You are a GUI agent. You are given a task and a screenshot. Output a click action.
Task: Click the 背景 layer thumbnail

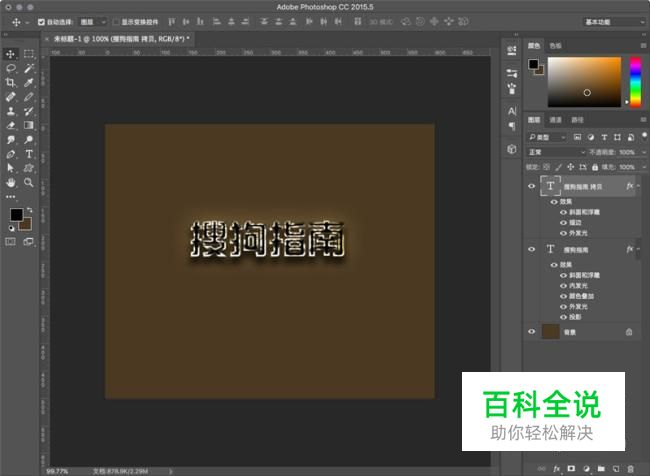[x=551, y=332]
